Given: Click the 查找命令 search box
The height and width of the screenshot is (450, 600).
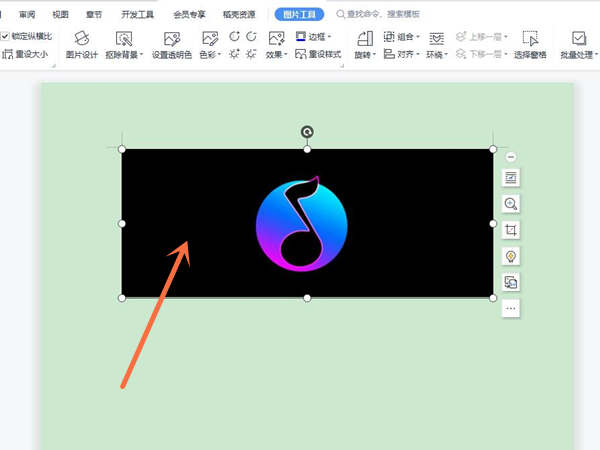Looking at the screenshot, I should [x=385, y=15].
